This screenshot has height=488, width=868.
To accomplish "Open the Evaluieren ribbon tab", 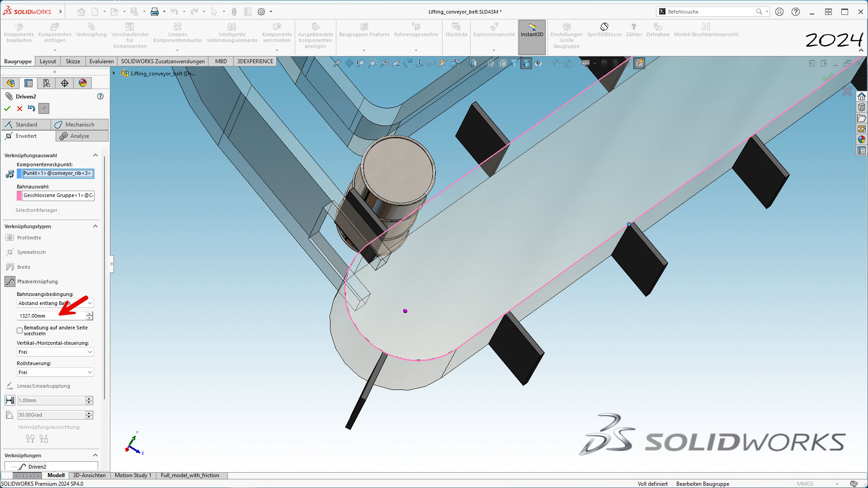I will click(x=102, y=61).
